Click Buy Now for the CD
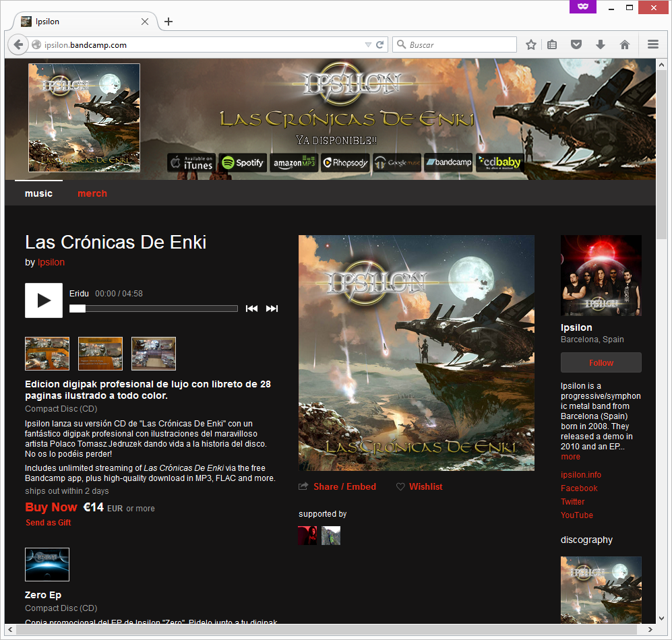The height and width of the screenshot is (640, 672). [x=51, y=507]
